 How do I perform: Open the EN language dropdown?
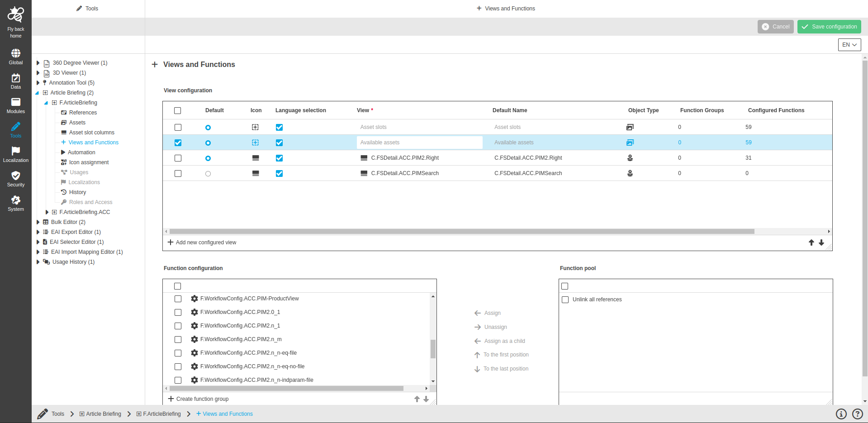[849, 45]
